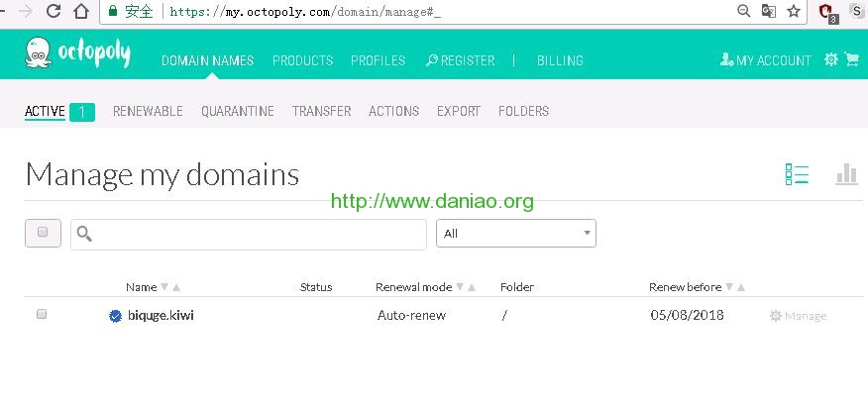This screenshot has width=868, height=404.
Task: Click the Renewal mode column header
Action: 413,287
